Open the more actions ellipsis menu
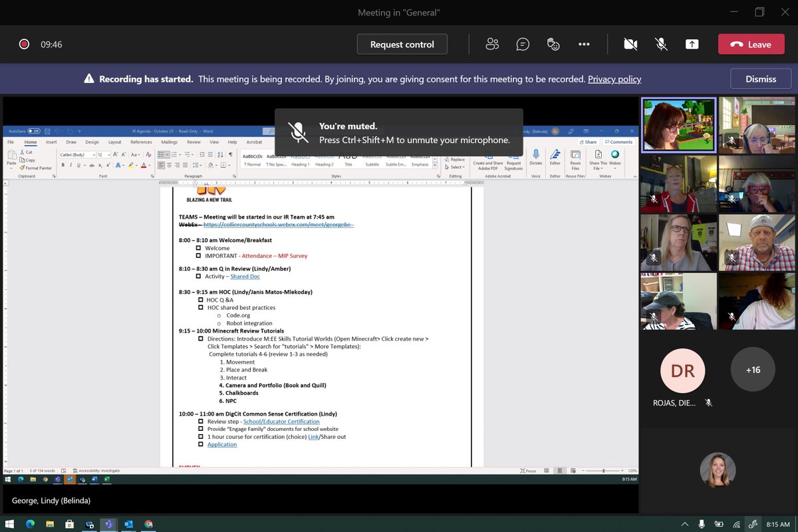 tap(584, 44)
